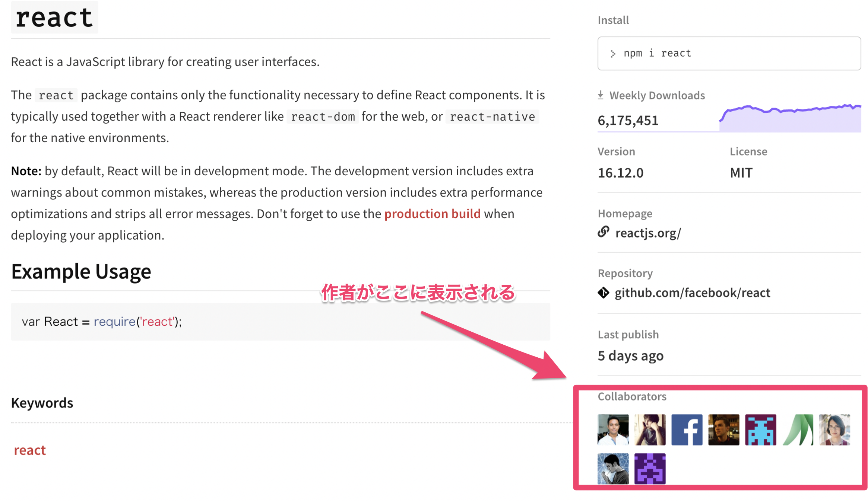Open the first collaborator's avatar photo

point(613,430)
